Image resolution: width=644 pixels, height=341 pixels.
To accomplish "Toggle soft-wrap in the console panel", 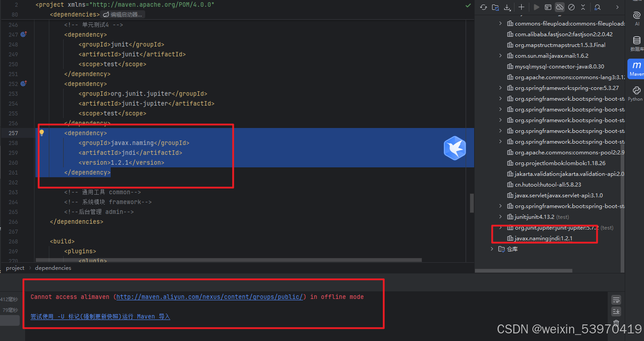I will (616, 299).
